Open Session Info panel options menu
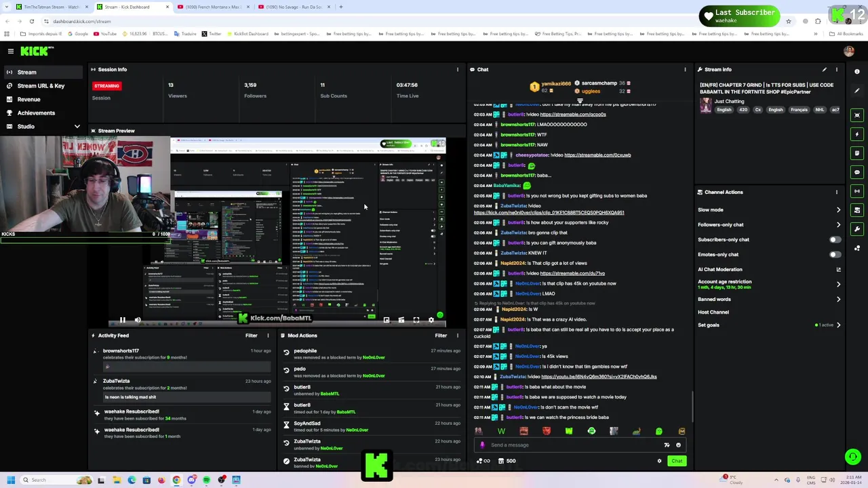Viewport: 868px width, 488px height. [457, 69]
